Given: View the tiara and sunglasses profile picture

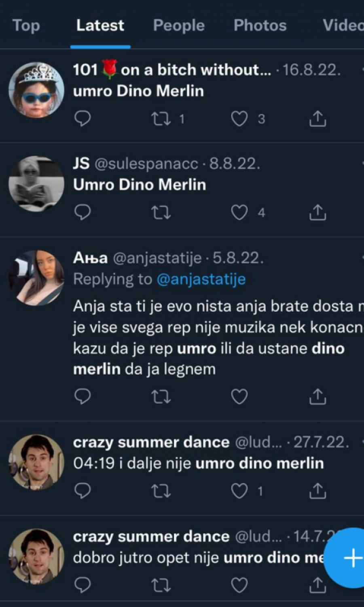Looking at the screenshot, I should (x=36, y=90).
